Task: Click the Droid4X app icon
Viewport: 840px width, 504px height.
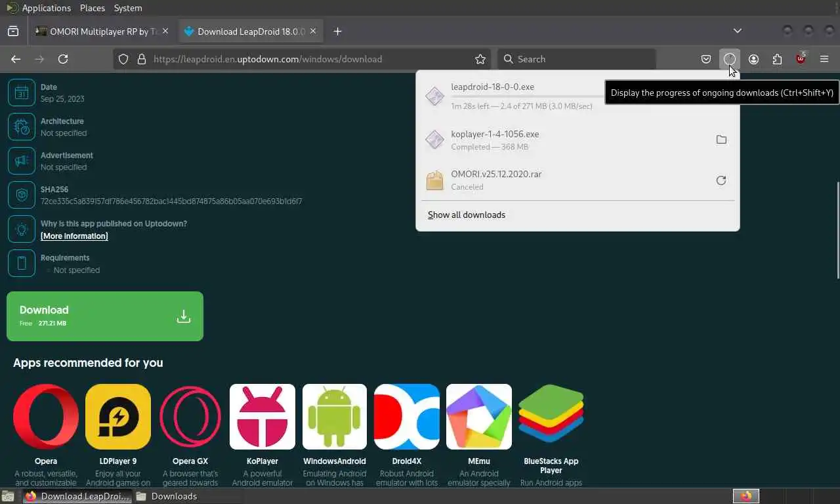Action: click(x=407, y=417)
